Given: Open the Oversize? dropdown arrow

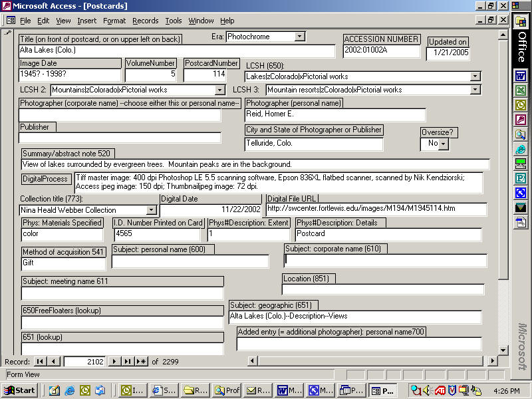Looking at the screenshot, I should click(x=442, y=144).
